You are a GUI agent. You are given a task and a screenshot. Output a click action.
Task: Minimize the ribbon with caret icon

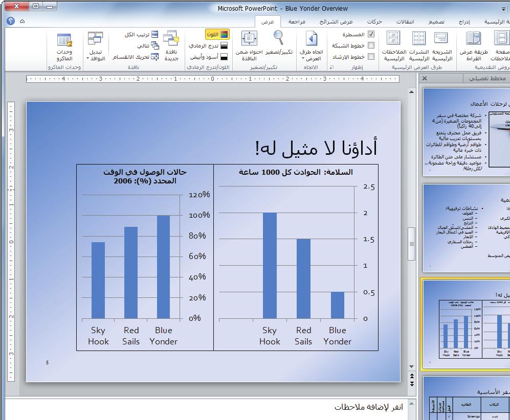point(22,21)
